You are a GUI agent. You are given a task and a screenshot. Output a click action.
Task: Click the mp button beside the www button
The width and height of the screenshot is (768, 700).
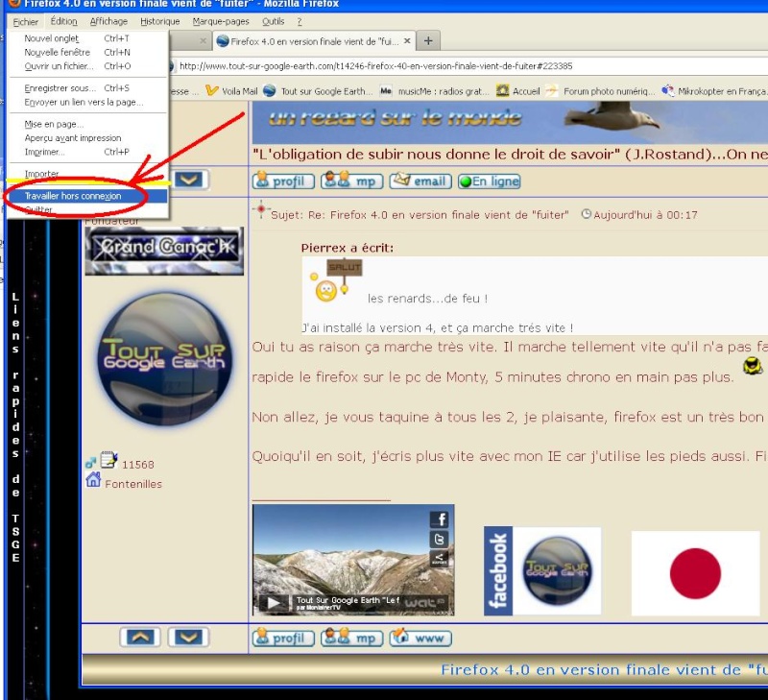(x=351, y=638)
